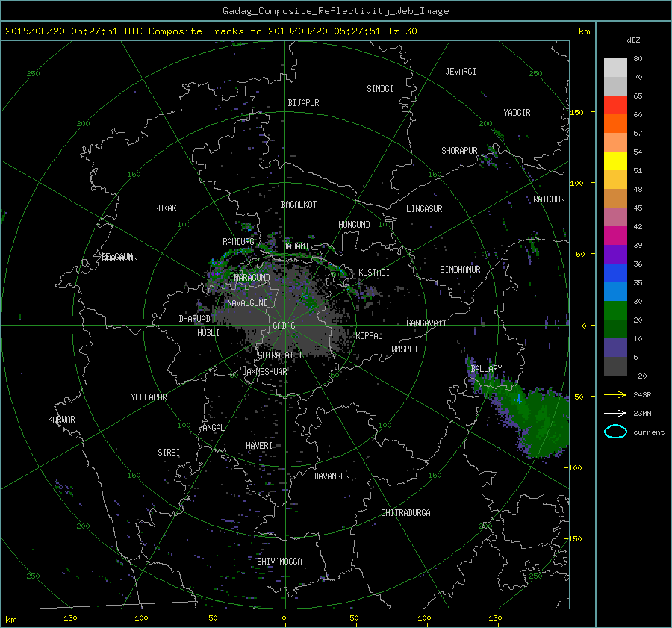Click the SINDGI city label
This screenshot has width=672, height=628.
pyautogui.click(x=380, y=89)
